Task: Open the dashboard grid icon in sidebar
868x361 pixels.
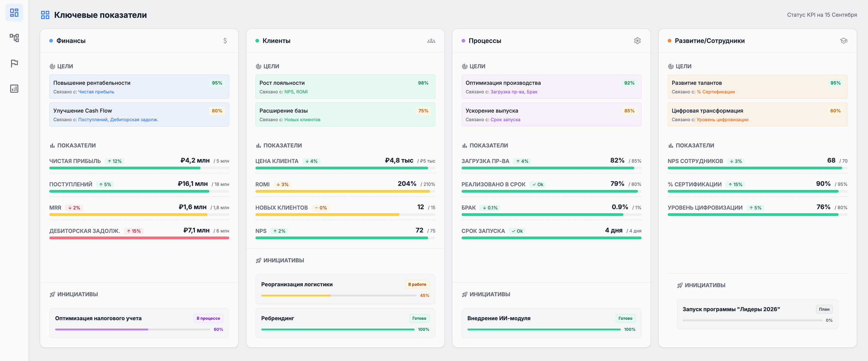Action: pyautogui.click(x=14, y=13)
